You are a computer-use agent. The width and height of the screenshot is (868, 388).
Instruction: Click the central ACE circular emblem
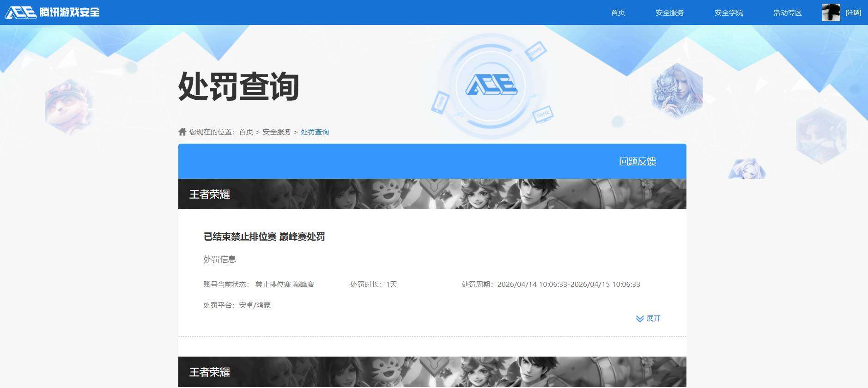pyautogui.click(x=492, y=85)
